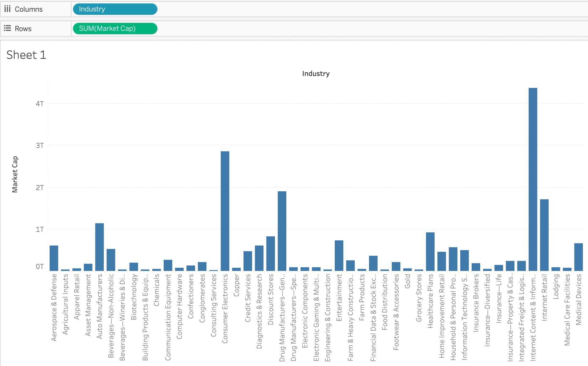Click the Sheet 1 title
588x366 pixels.
click(x=26, y=55)
